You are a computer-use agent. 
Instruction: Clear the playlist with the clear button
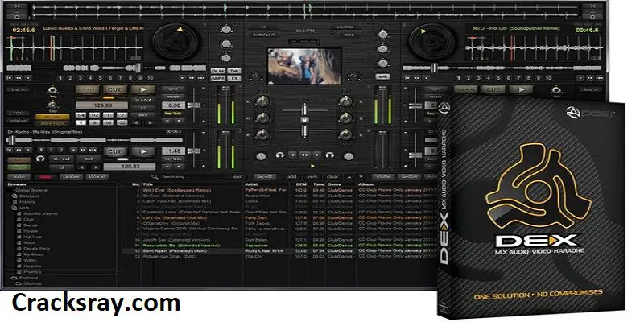332,176
